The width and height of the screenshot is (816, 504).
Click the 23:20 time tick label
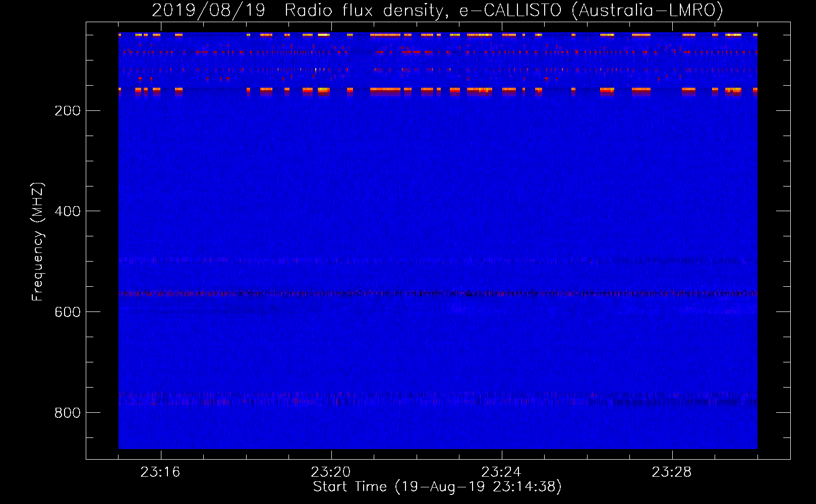click(330, 472)
